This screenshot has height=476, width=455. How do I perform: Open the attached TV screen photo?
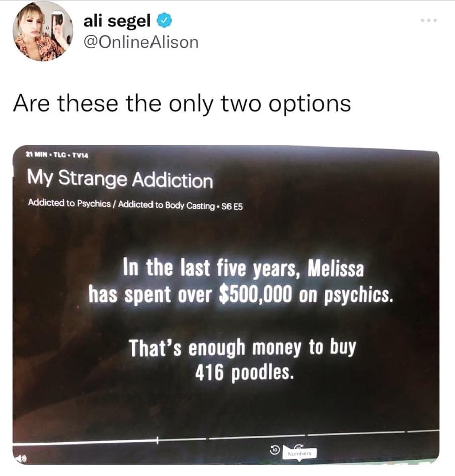coord(226,304)
